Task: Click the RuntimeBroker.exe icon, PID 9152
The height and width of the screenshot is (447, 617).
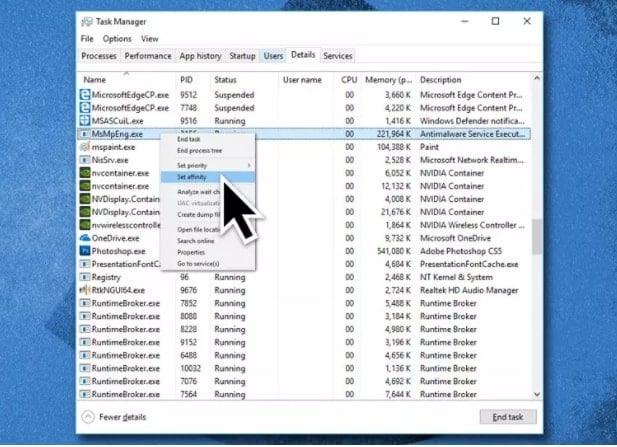Action: pyautogui.click(x=85, y=342)
